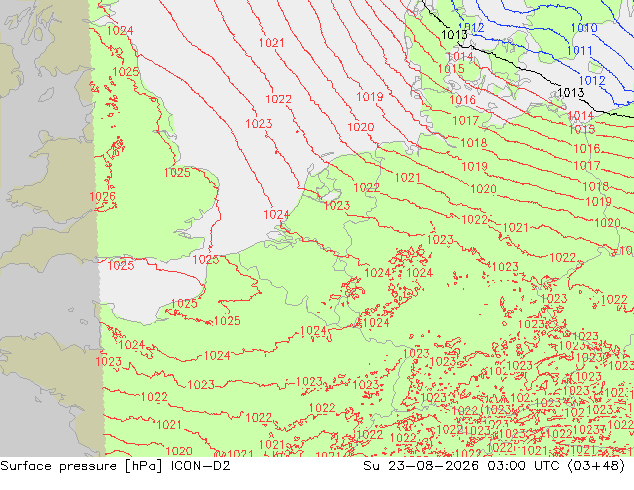
Task: Click the blue 1010 isobar label
Action: [584, 28]
